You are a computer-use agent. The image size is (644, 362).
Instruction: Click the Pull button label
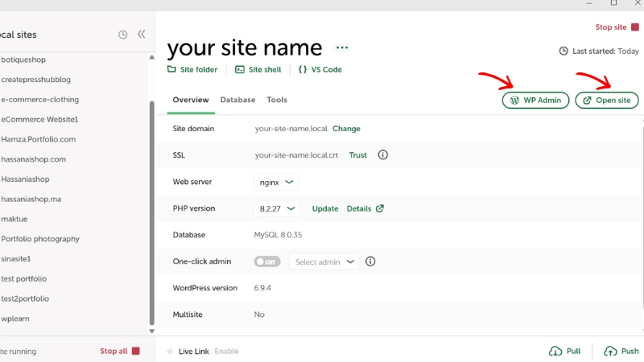coord(573,352)
